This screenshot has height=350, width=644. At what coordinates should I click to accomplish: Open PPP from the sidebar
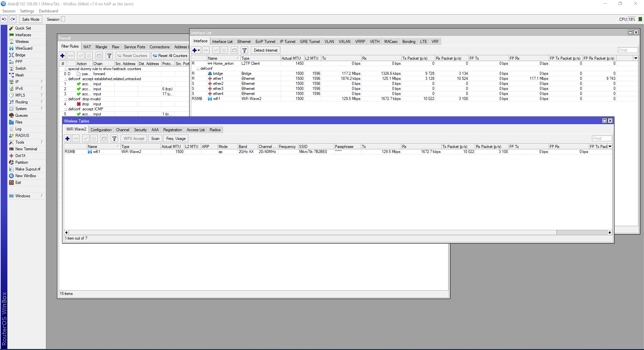tap(19, 62)
